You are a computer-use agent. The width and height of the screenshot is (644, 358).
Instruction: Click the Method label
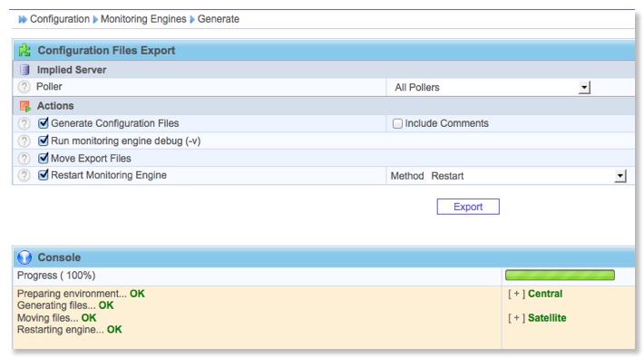click(x=407, y=176)
